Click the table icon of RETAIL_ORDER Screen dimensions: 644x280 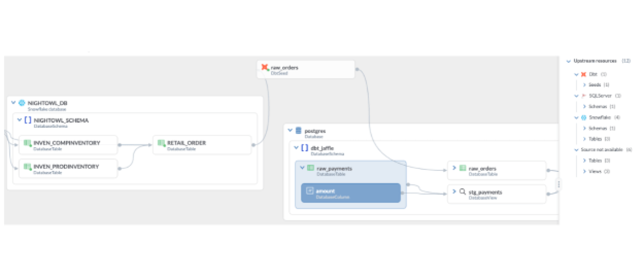click(162, 143)
